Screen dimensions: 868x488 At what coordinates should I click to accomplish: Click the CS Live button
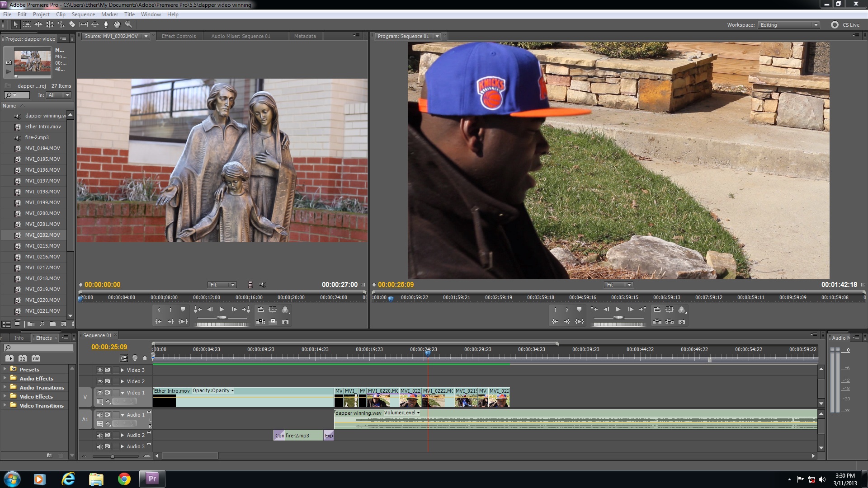845,25
